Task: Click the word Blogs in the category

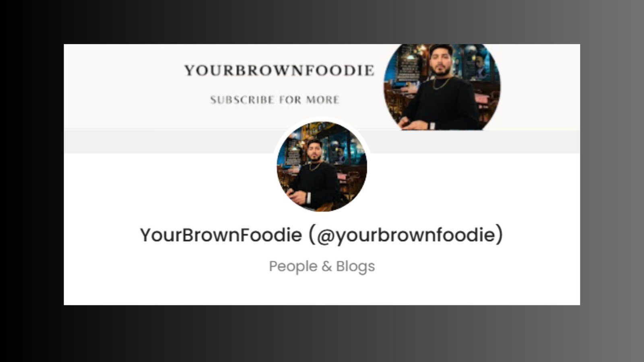Action: [x=355, y=266]
